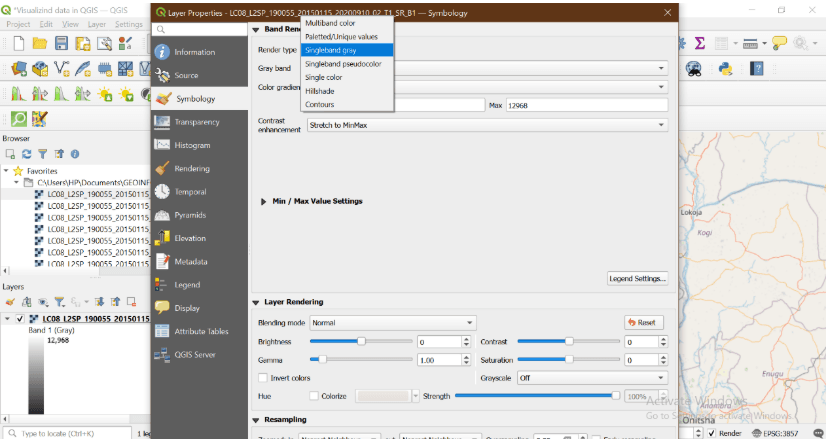Screen dimensions: 826x441
Task: Choose Hillshade in the render type list
Action: tap(320, 90)
